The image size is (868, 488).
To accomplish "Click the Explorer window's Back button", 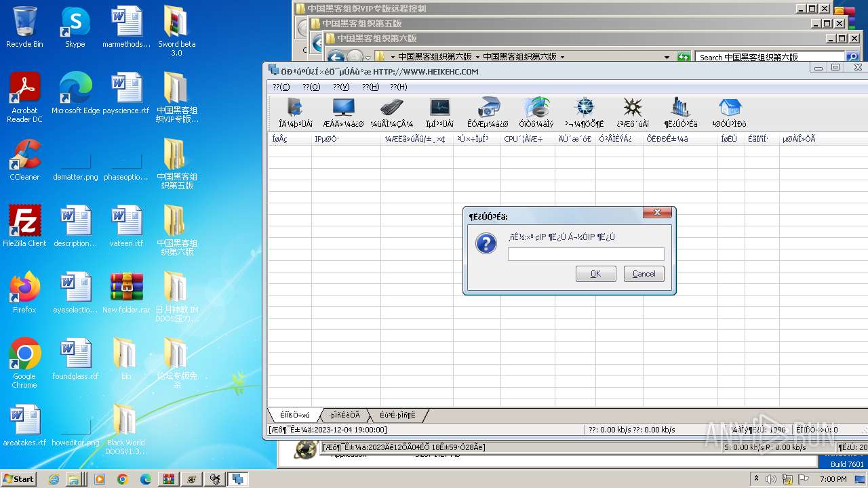I will point(335,58).
